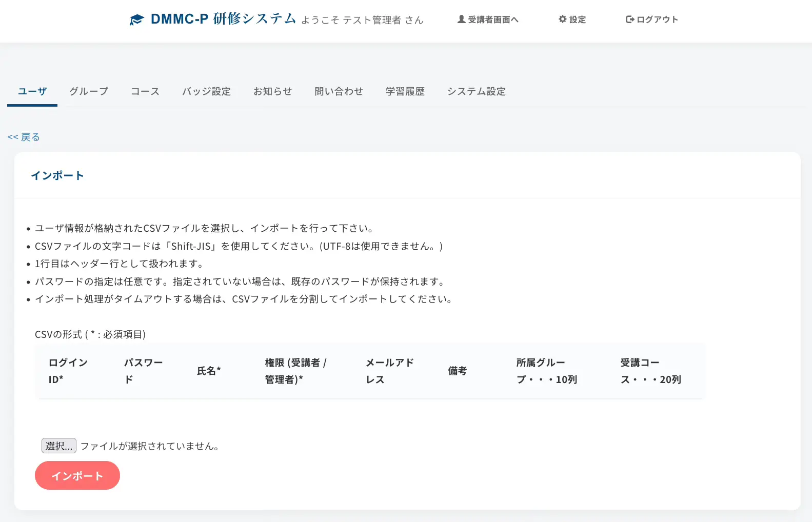The height and width of the screenshot is (522, 812).
Task: Click the graduation cap logo icon
Action: [x=136, y=20]
